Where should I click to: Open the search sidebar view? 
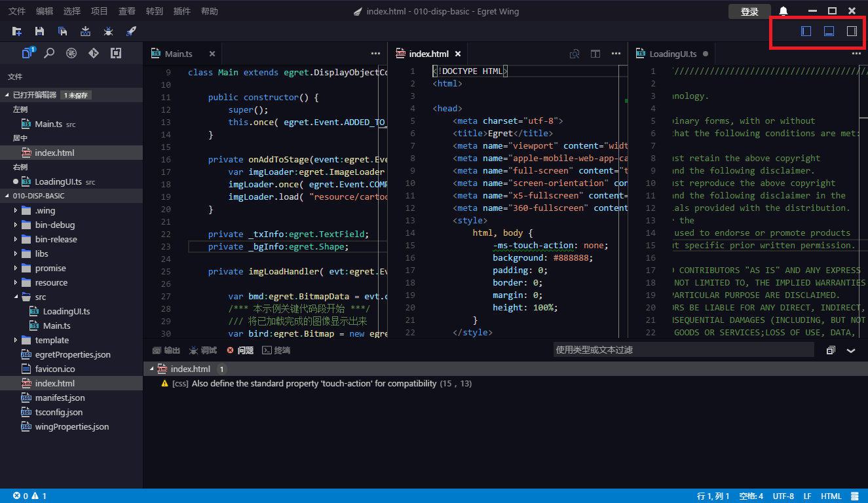49,54
